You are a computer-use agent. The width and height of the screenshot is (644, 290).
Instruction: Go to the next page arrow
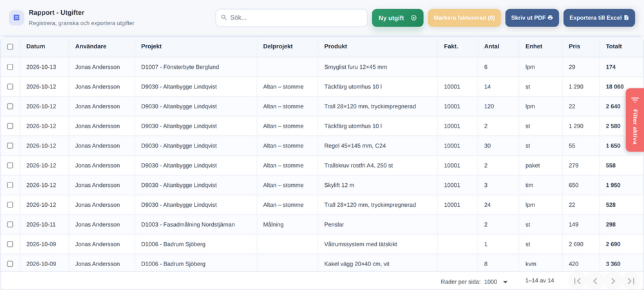point(613,281)
